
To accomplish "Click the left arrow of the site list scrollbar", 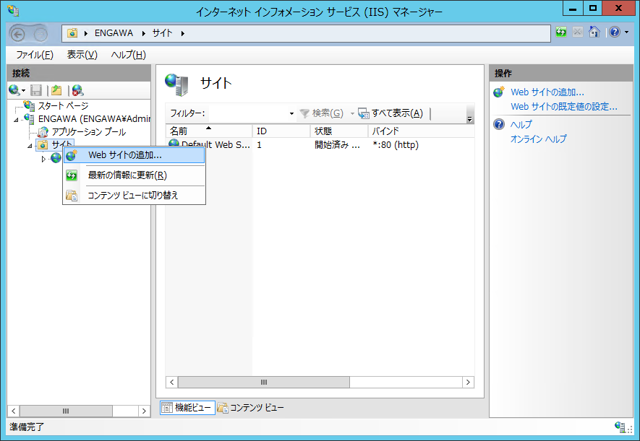I will click(x=172, y=382).
